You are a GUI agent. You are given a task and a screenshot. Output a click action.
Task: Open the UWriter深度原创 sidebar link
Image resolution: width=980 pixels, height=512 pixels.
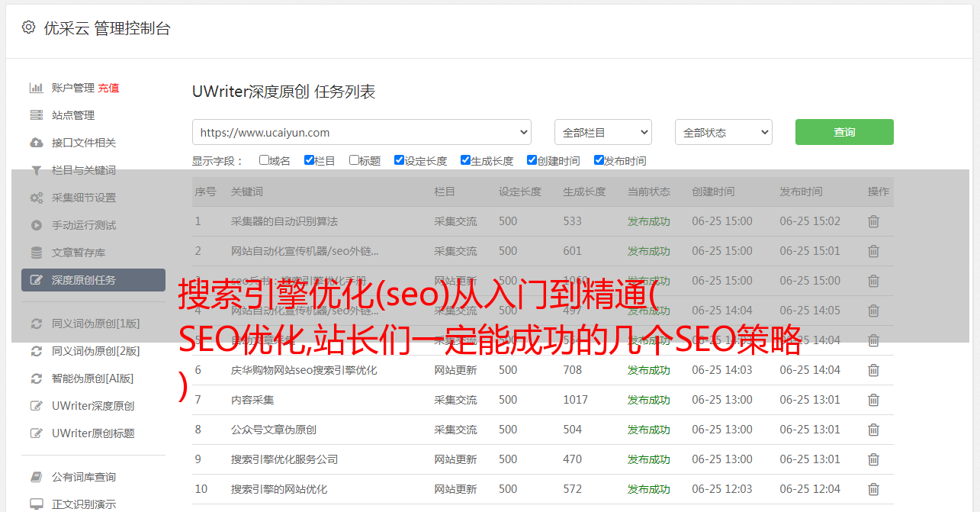(x=93, y=406)
